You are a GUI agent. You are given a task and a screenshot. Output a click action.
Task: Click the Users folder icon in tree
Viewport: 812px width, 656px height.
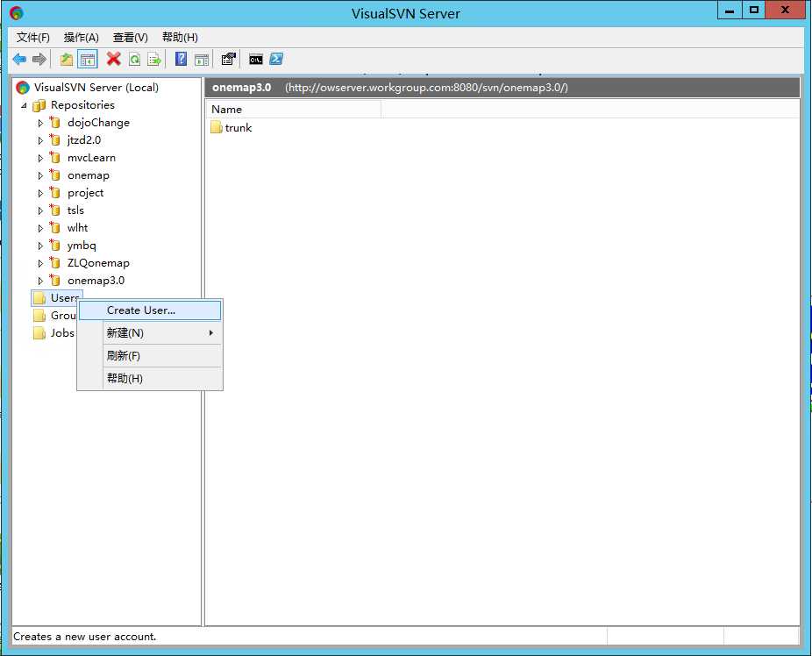(39, 297)
